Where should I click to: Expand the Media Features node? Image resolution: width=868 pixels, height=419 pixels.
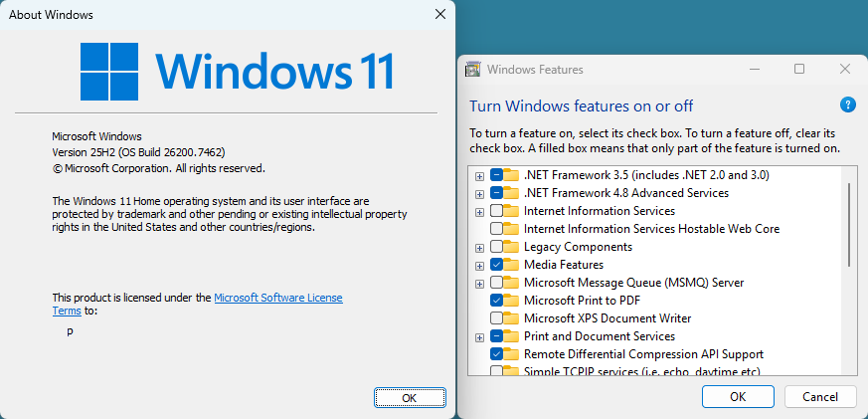click(x=480, y=266)
